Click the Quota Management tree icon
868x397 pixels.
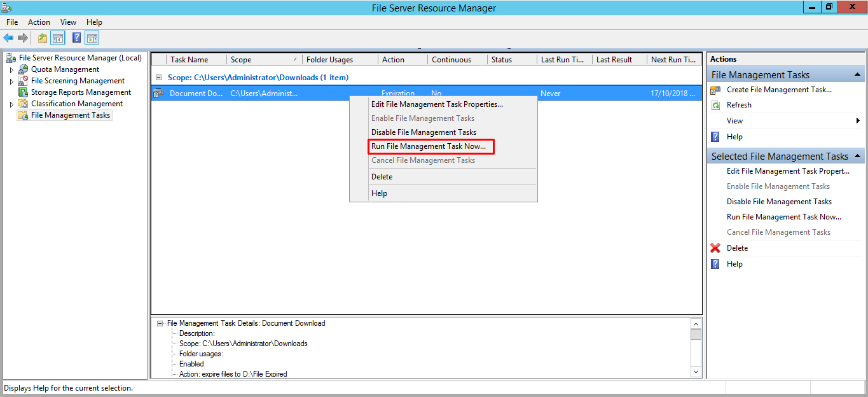[x=23, y=69]
